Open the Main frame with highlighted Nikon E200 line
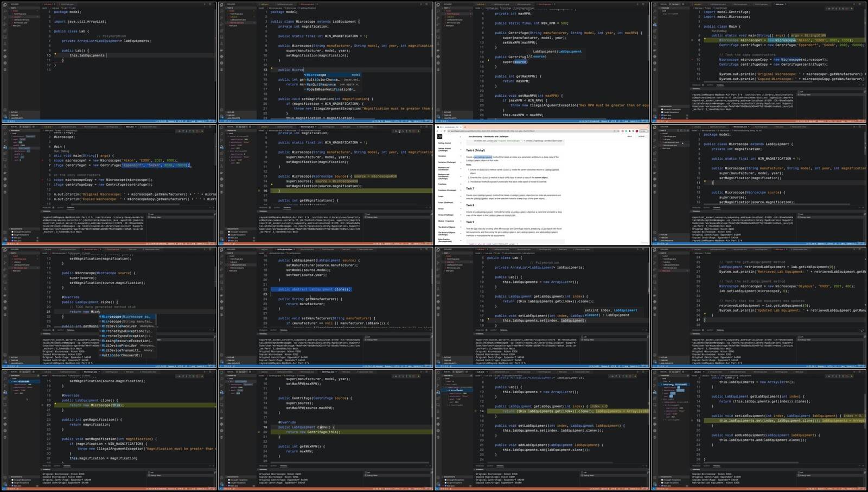 (759, 61)
